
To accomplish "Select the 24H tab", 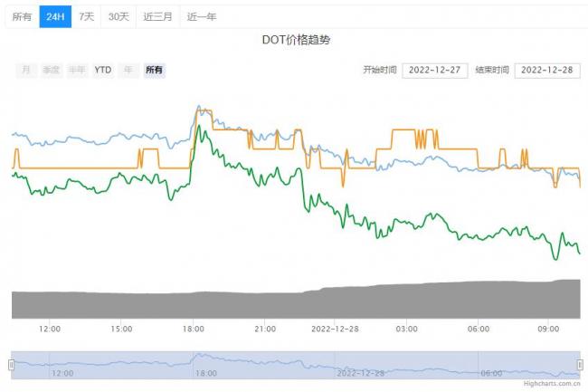I will tap(55, 17).
